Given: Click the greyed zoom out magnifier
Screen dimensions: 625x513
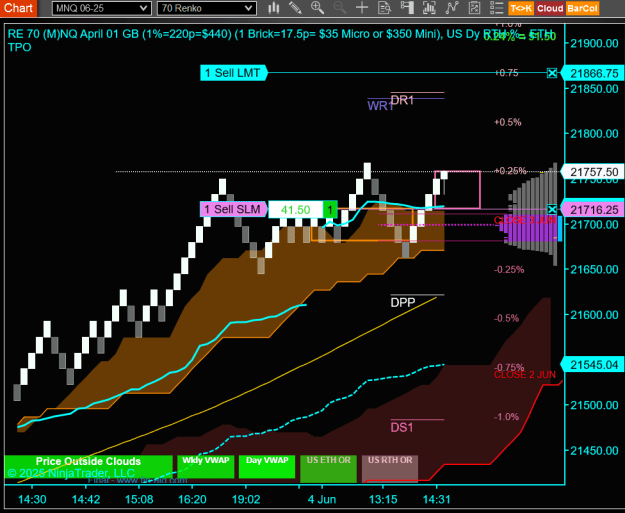Looking at the screenshot, I should pos(340,8).
